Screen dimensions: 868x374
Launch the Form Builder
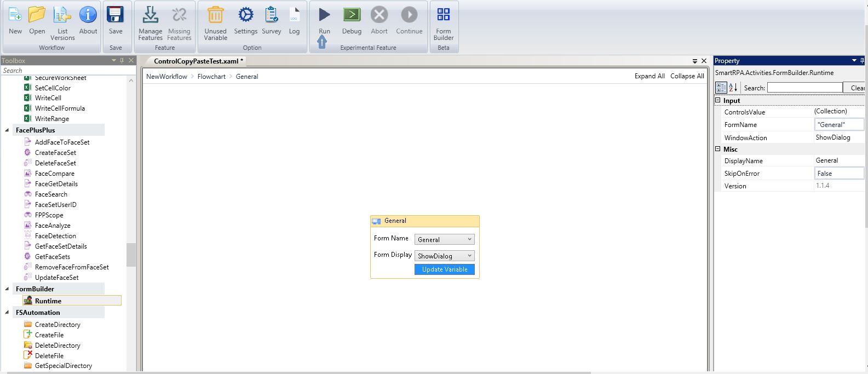coord(443,15)
